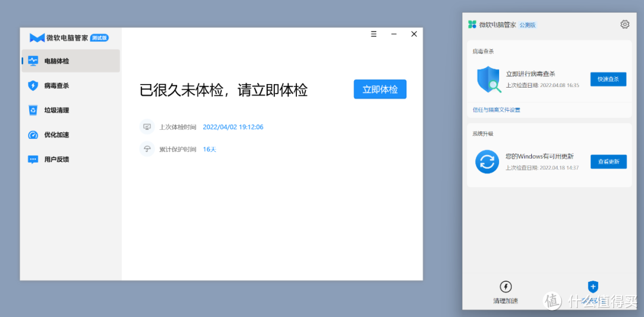Switch to the 垃圾清理 section
The image size is (644, 317).
coord(70,110)
